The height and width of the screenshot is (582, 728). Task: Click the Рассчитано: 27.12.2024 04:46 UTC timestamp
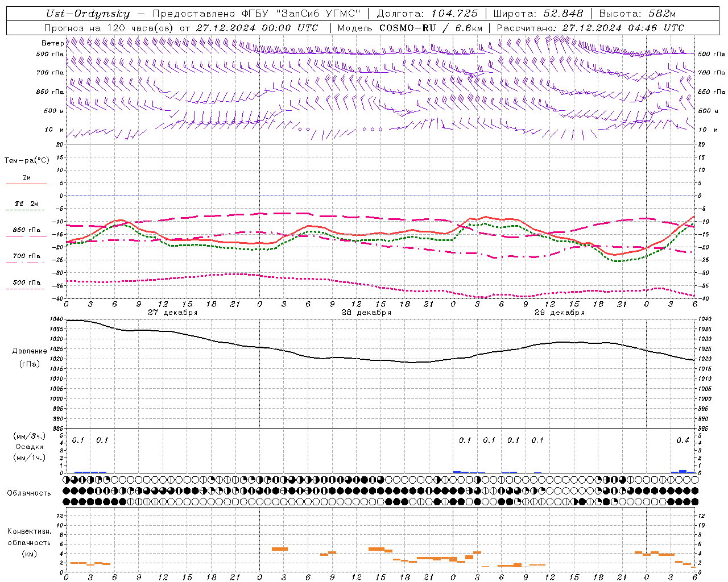tap(590, 28)
